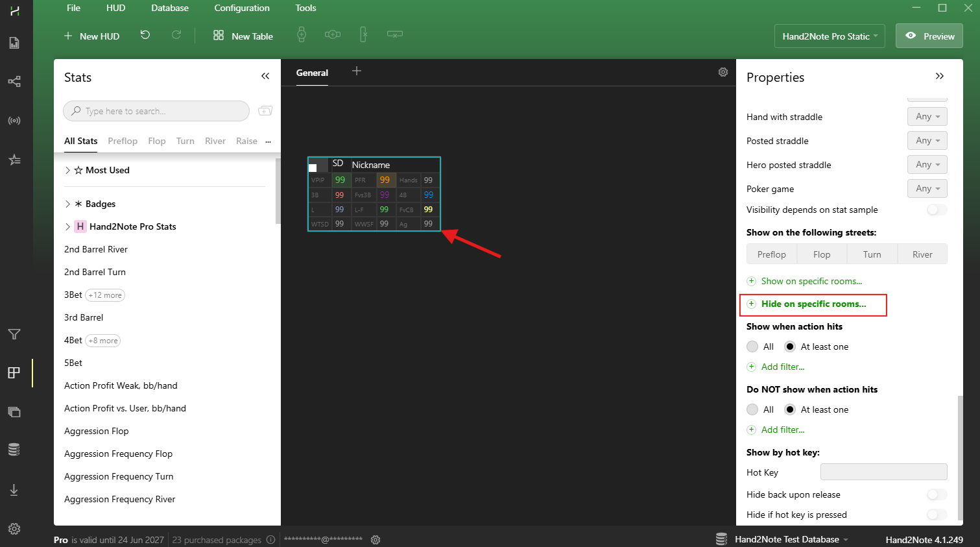Open the database icon in left sidebar

tap(14, 449)
